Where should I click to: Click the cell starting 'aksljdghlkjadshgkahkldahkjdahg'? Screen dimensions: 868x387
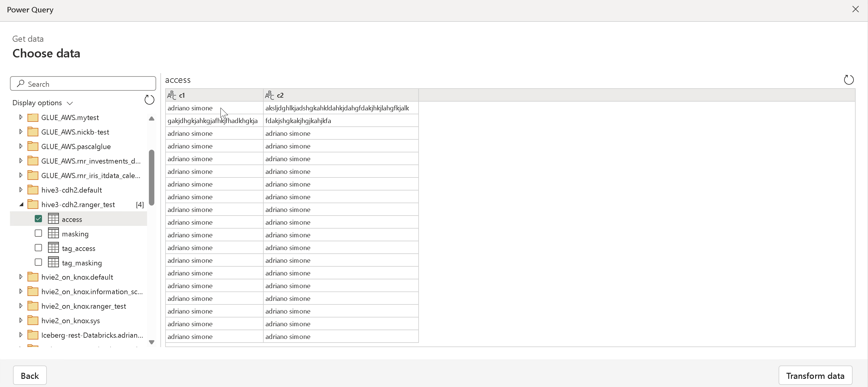341,108
